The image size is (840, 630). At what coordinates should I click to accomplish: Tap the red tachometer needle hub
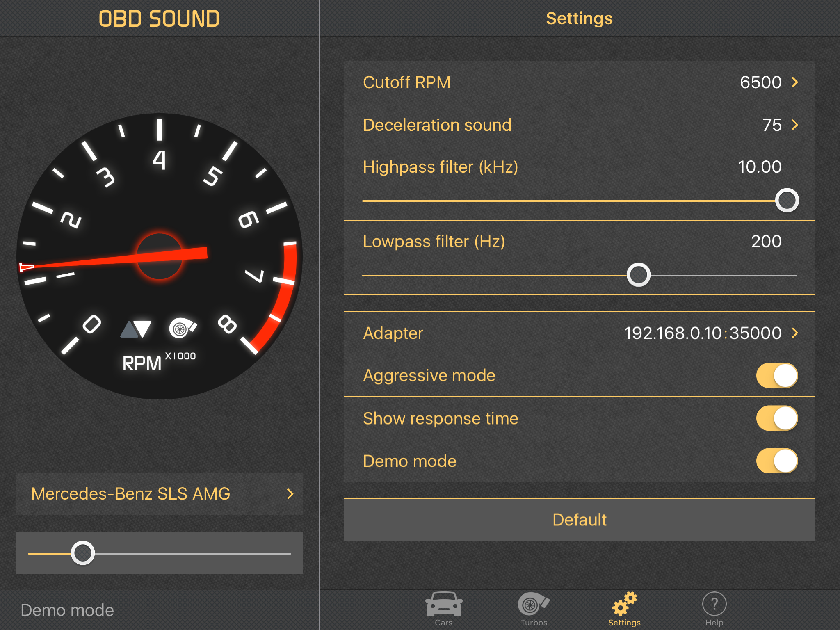coord(159,256)
